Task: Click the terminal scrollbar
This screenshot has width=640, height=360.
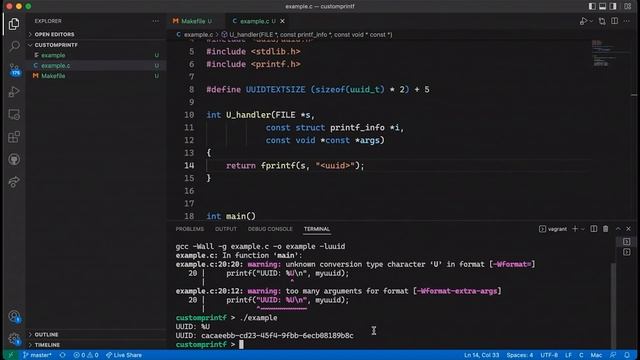Action: 613,306
